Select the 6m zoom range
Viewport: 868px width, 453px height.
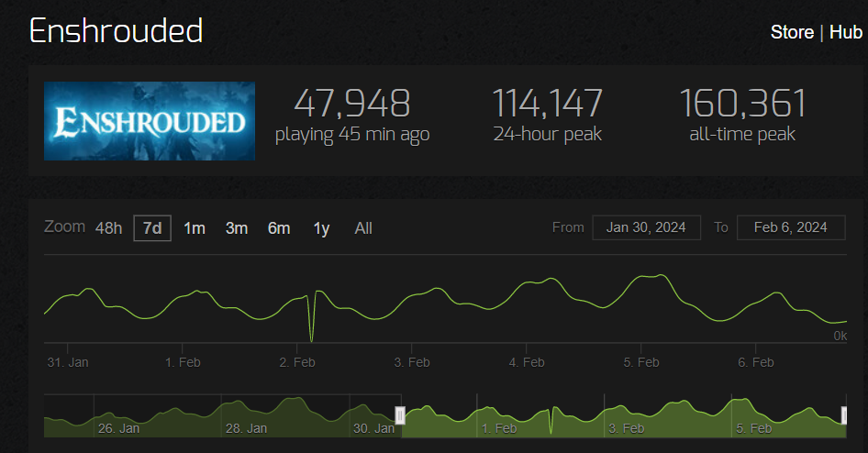coord(279,228)
